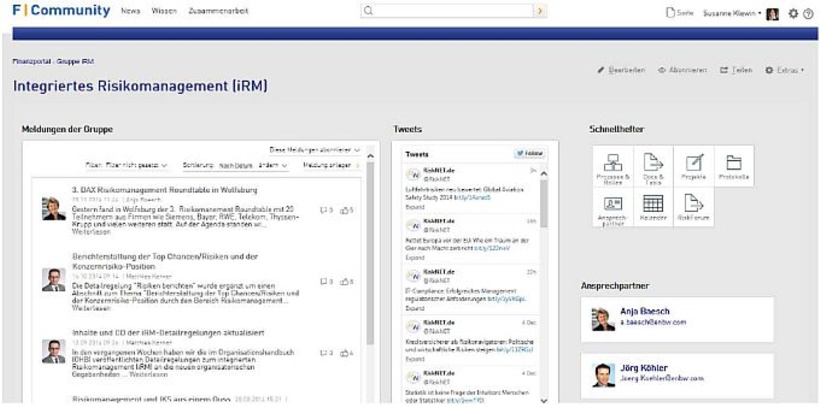Screen dimensions: 820x407
Task: Open the Prozesse & Rollen quick helper tile
Action: 613,166
